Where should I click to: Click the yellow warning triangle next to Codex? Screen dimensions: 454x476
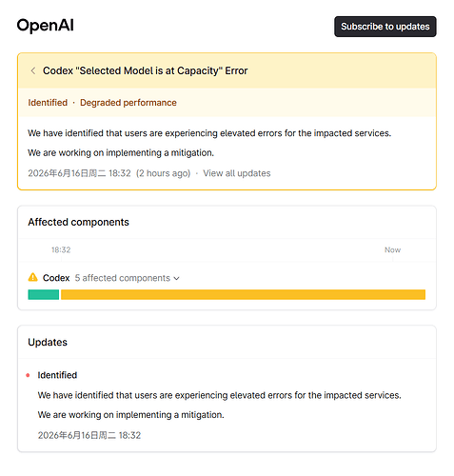click(x=32, y=277)
